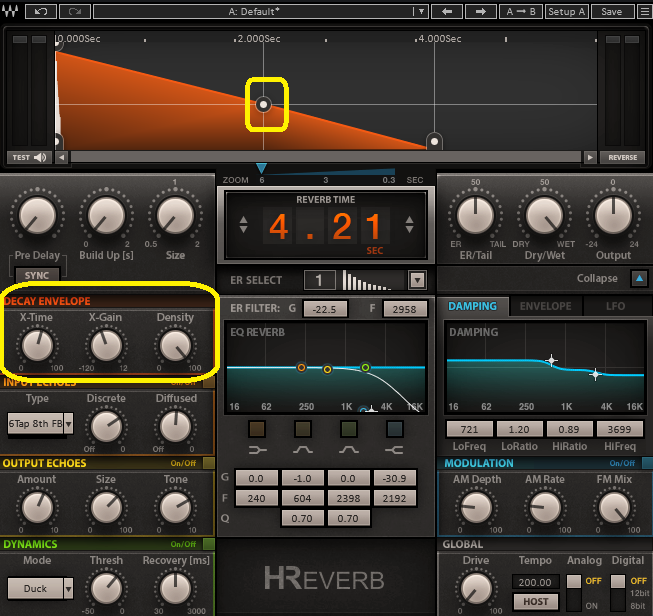This screenshot has width=653, height=616.
Task: Click the REVERSE button
Action: pyautogui.click(x=622, y=157)
